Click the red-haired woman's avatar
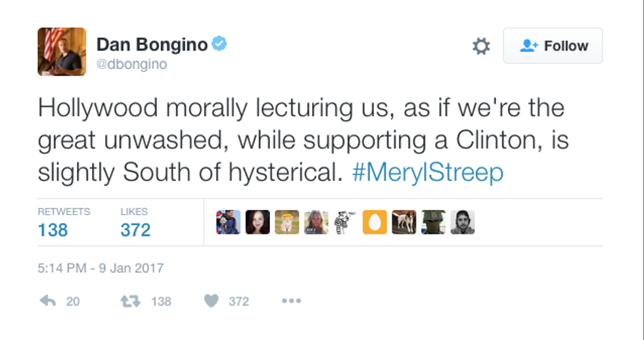644x340 pixels. (x=258, y=223)
